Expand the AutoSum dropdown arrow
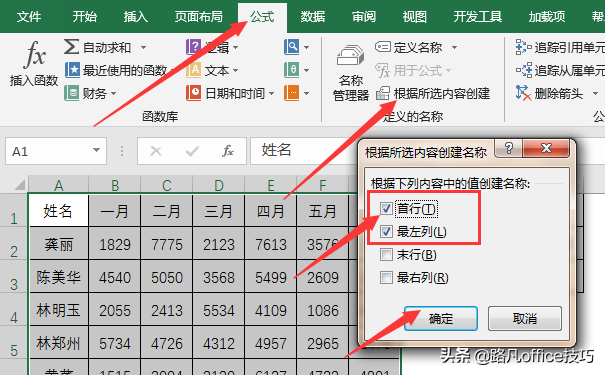This screenshot has height=375, width=605. coord(144,47)
